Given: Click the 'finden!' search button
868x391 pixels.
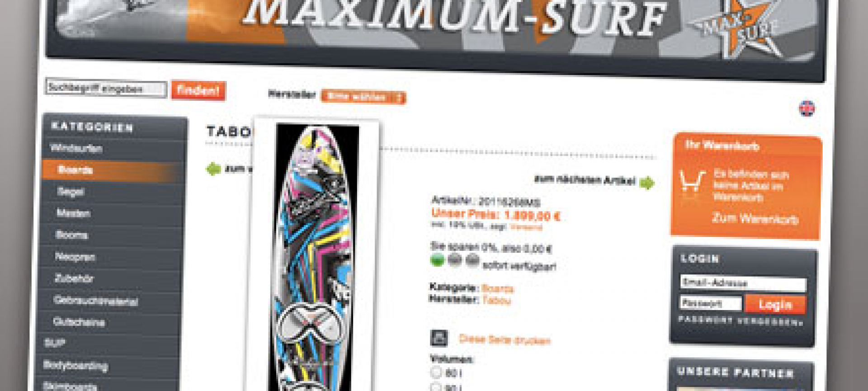Looking at the screenshot, I should coord(198,90).
